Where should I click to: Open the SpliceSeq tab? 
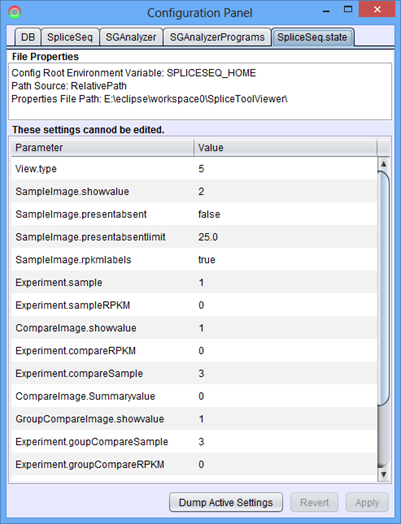(70, 37)
